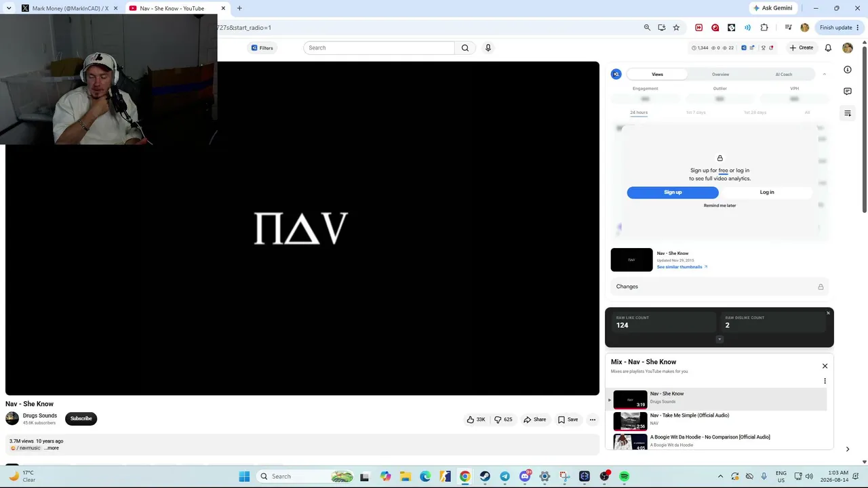Click the blue Sign up button

(x=673, y=192)
